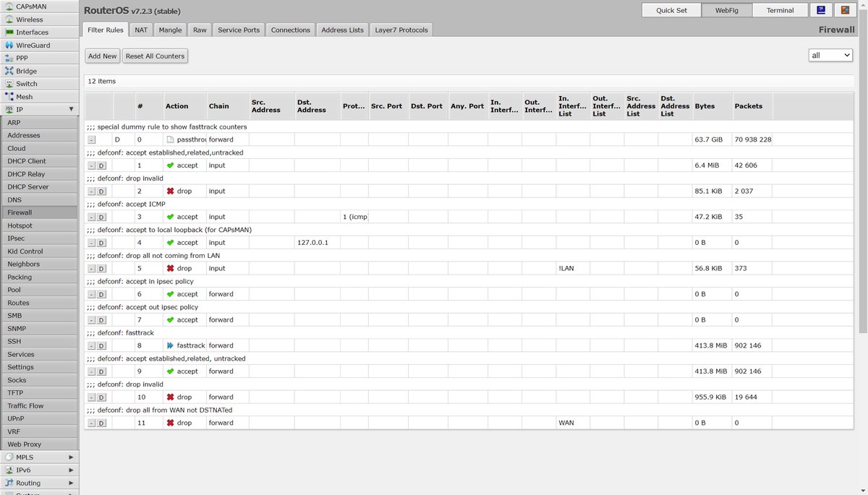Click the orange icon right of help
Image resolution: width=868 pixels, height=495 pixels.
click(845, 10)
